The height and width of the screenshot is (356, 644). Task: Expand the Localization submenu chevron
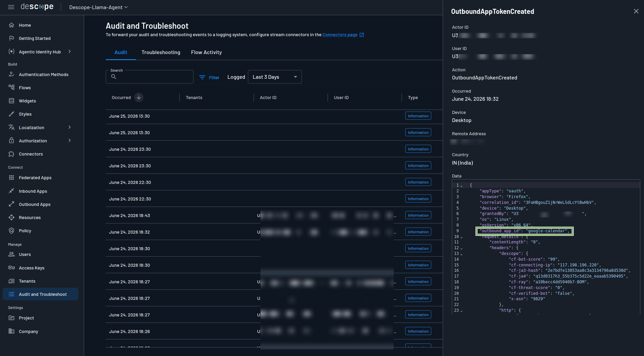click(70, 127)
